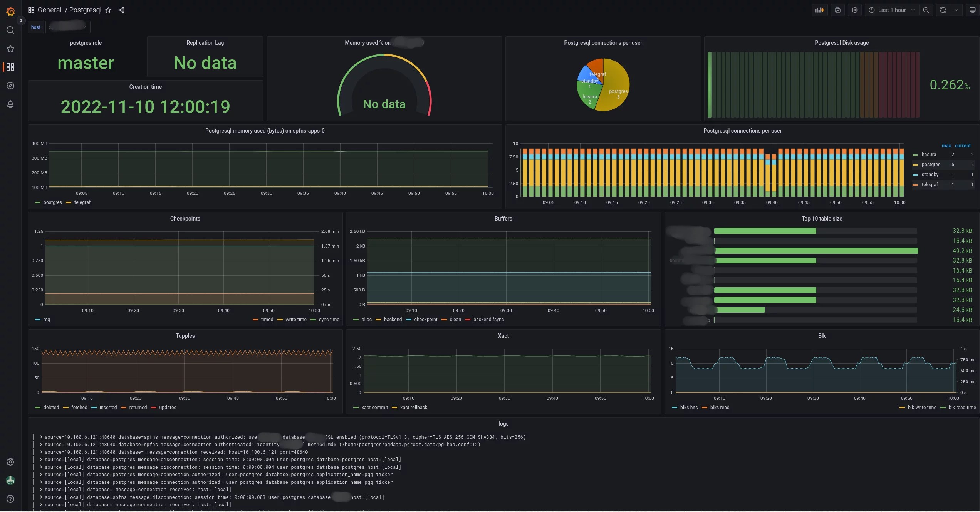Share the dashboard using the share icon
The width and height of the screenshot is (980, 512).
(122, 10)
